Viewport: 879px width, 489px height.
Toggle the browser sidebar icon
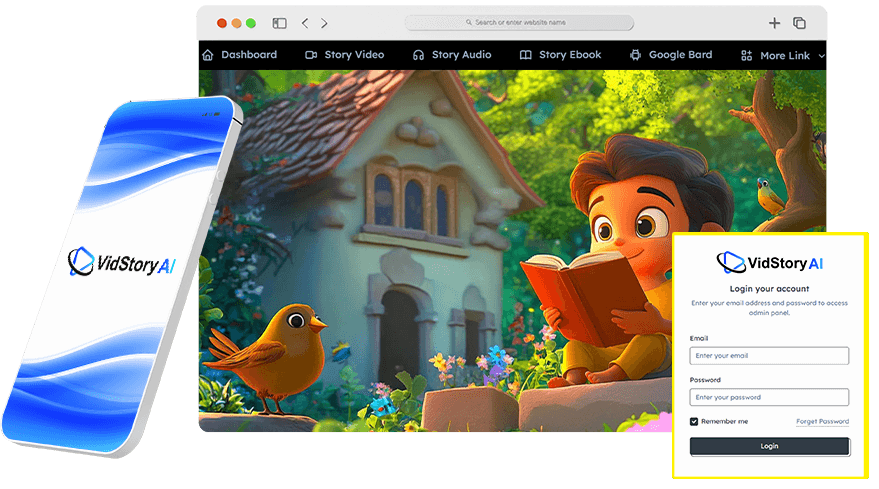[279, 23]
